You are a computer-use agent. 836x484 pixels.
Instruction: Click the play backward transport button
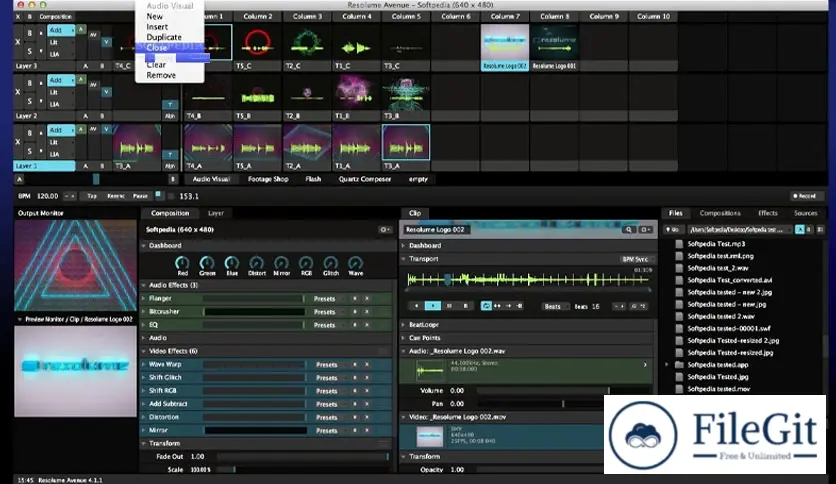416,306
